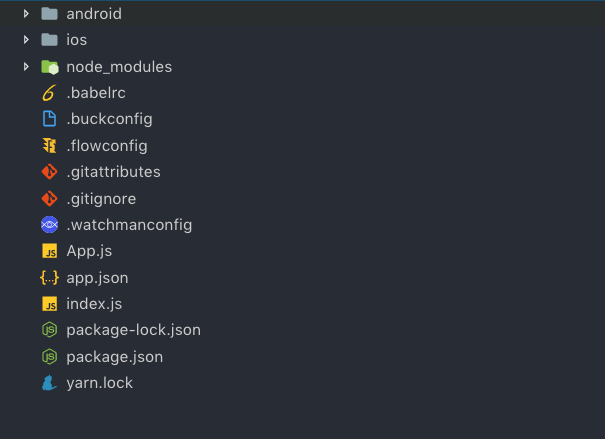The width and height of the screenshot is (605, 439).
Task: Select the yarn.lock file name
Action: pyautogui.click(x=100, y=383)
